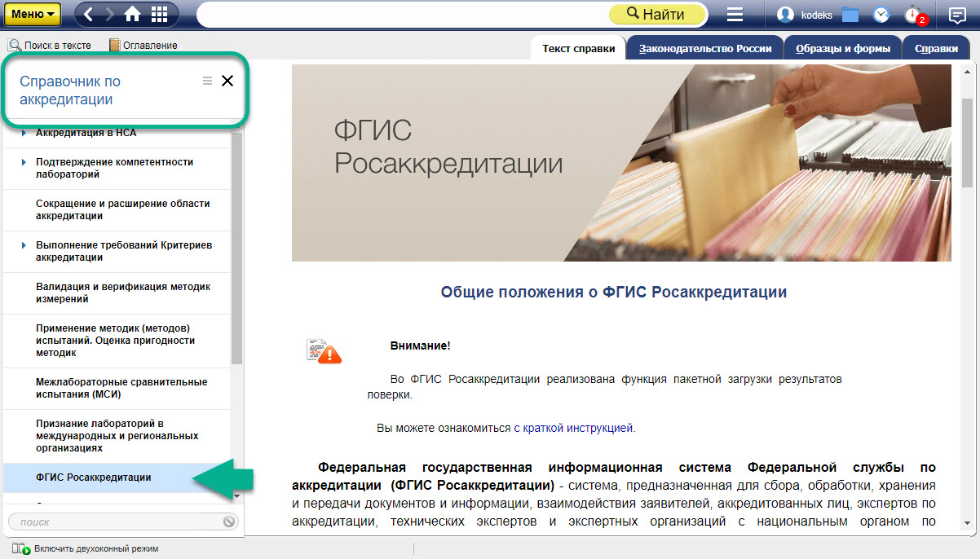Screen dimensions: 980x559
Task: Clear the contents panel search field
Action: click(229, 522)
